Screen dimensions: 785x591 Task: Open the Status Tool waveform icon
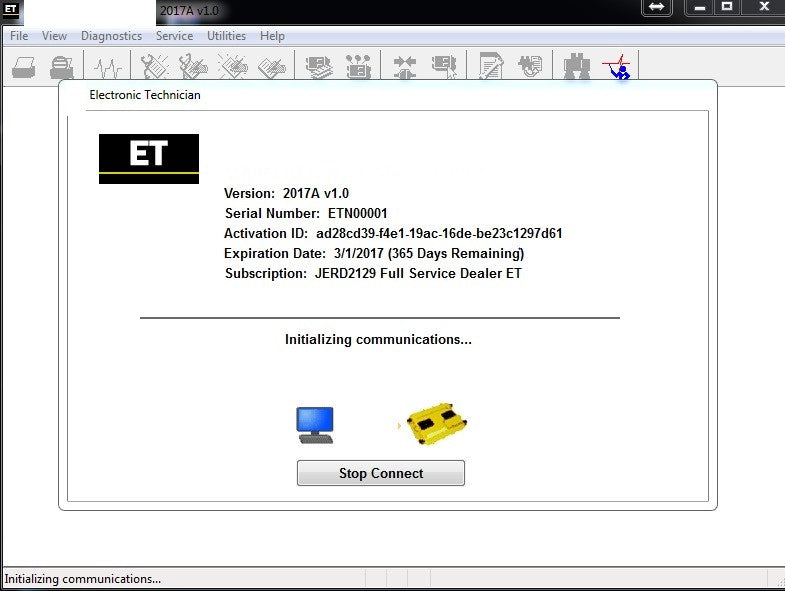(108, 67)
